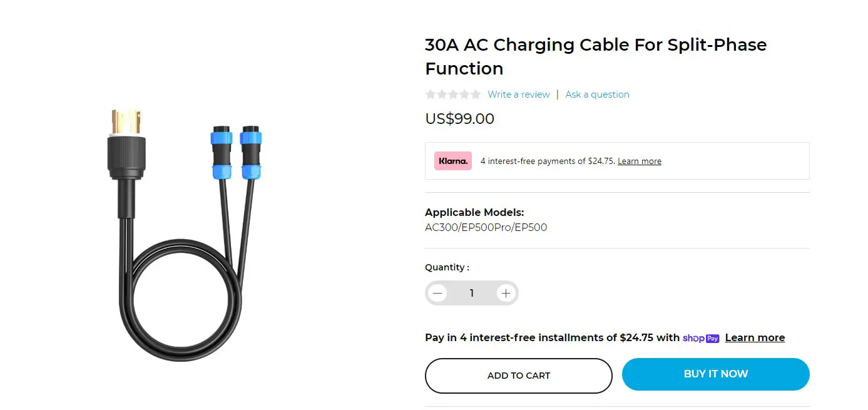Viewport: 868px width, 410px height.
Task: Click the pink Klarna logo badge
Action: 452,161
